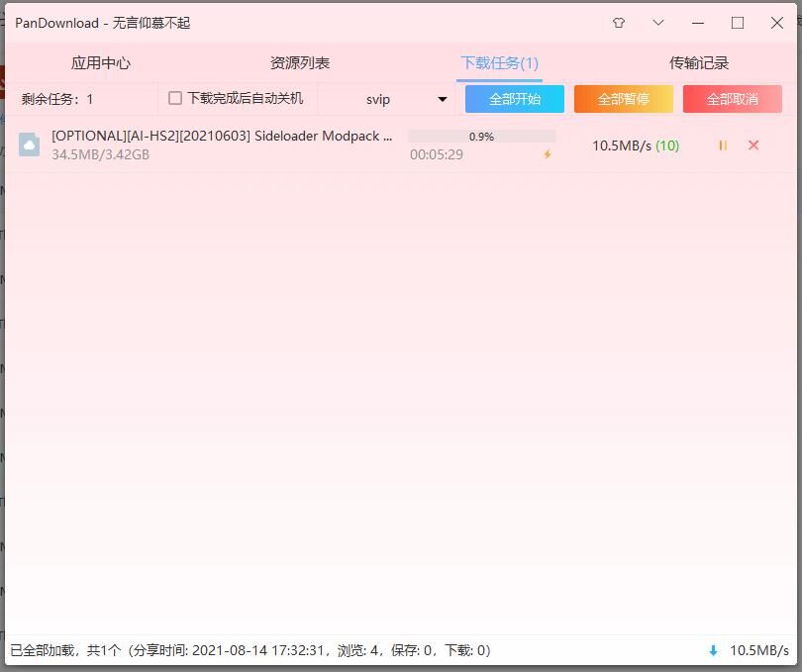Click the 已全部加载 share info status text
This screenshot has height=672, width=802.
click(x=251, y=650)
